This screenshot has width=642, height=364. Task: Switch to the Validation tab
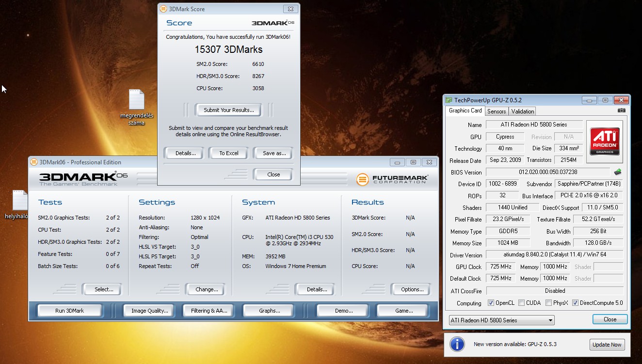(x=523, y=111)
